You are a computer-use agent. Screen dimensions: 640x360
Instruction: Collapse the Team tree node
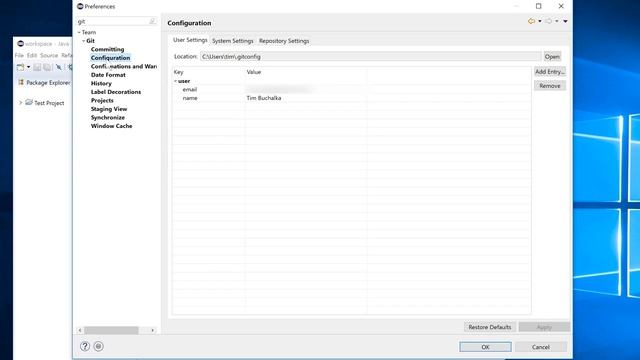pyautogui.click(x=79, y=32)
